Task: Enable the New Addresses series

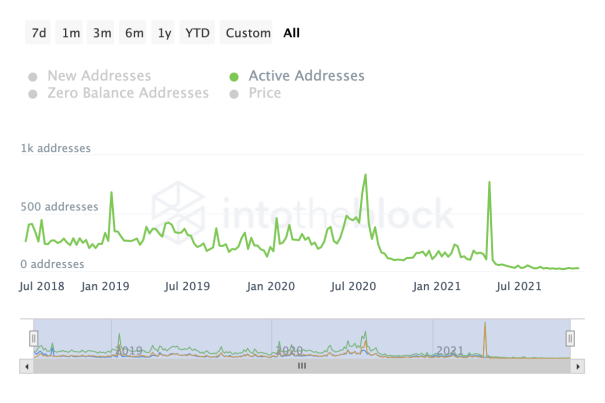Action: [98, 76]
